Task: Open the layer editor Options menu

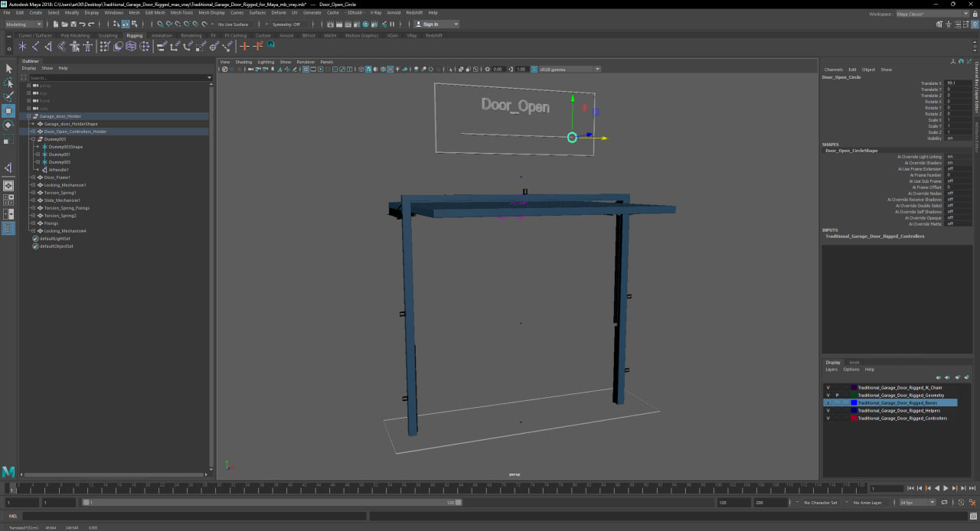Action: point(851,370)
